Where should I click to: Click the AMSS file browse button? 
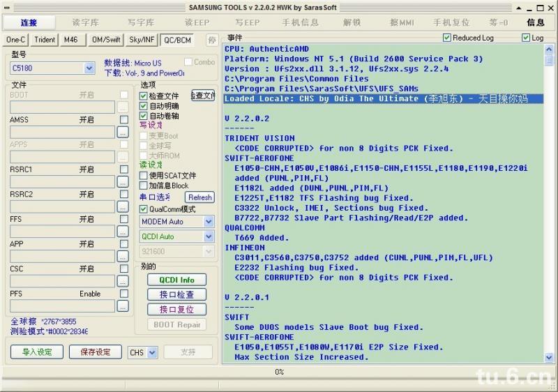(123, 132)
